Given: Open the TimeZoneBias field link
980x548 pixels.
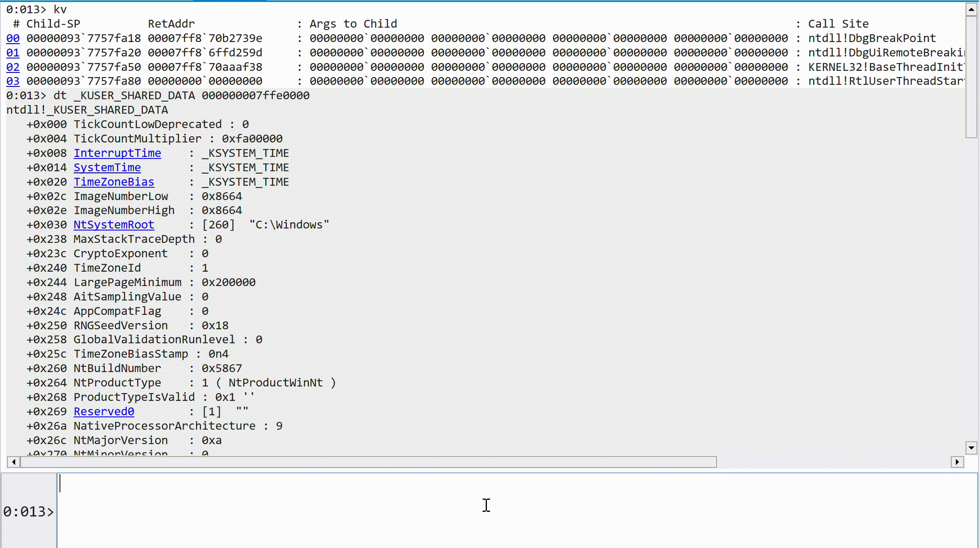Looking at the screenshot, I should coord(114,182).
